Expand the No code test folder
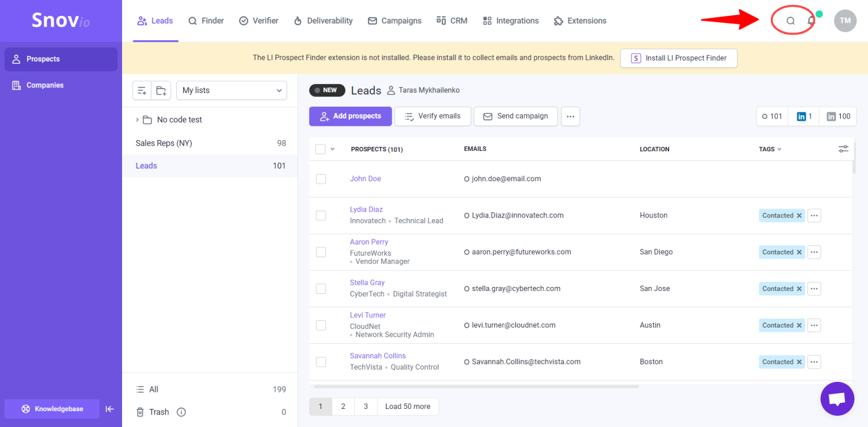The width and height of the screenshot is (868, 427). coord(137,120)
